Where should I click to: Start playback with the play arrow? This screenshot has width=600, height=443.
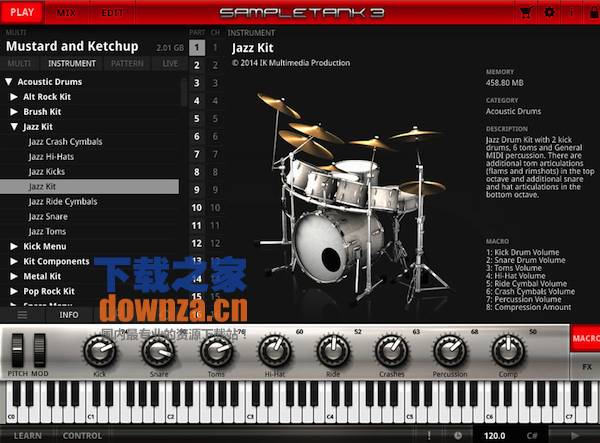pos(574,435)
